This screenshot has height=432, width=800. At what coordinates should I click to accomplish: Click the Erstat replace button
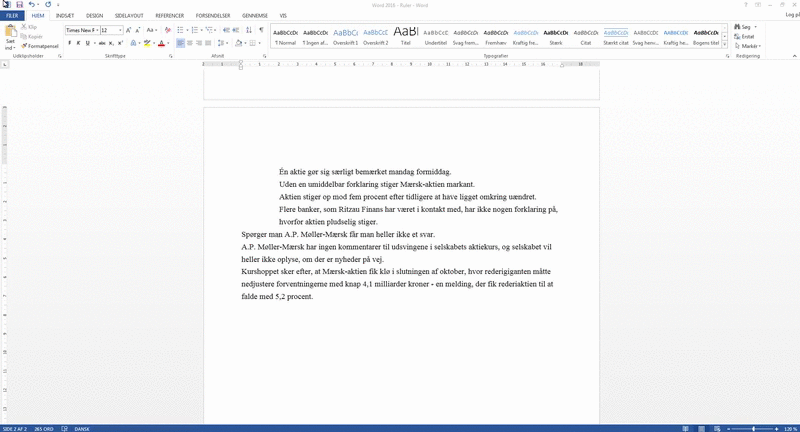click(747, 37)
